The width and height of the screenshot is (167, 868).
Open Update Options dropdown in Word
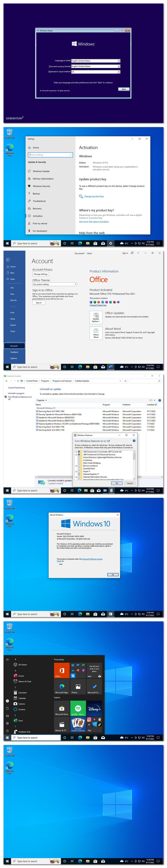[x=96, y=317]
